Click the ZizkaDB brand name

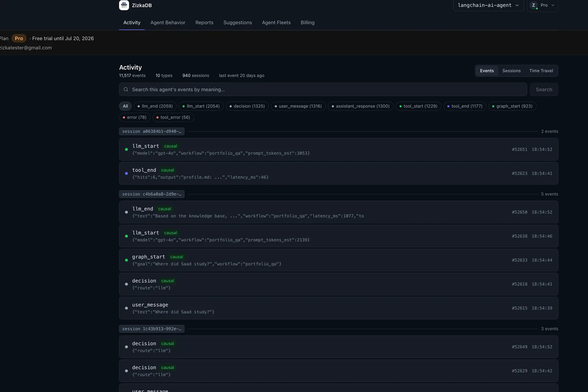pyautogui.click(x=142, y=6)
